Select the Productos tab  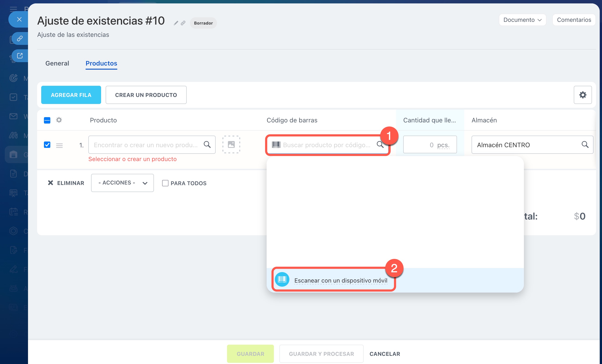(101, 63)
